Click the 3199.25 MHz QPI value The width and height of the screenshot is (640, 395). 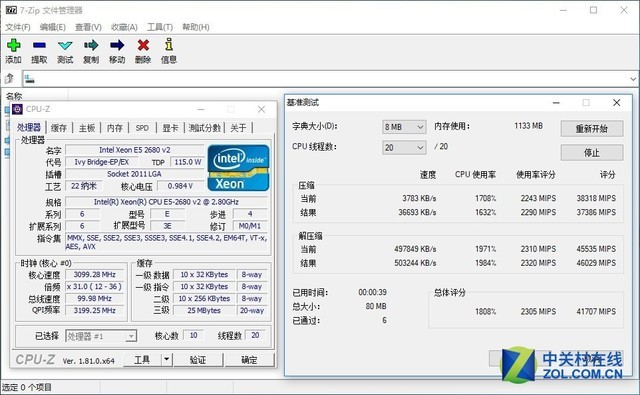[x=95, y=310]
